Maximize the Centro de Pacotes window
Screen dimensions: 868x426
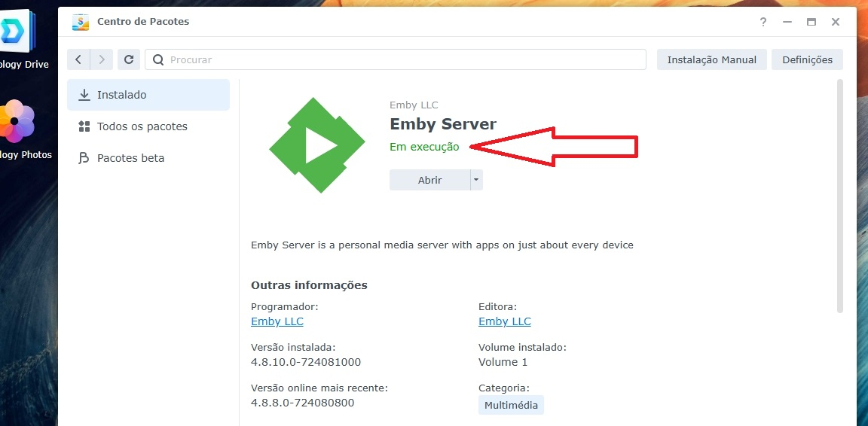[811, 22]
